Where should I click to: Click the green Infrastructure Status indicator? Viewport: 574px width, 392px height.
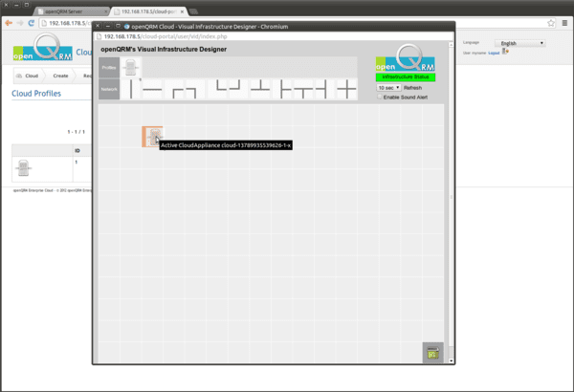pyautogui.click(x=406, y=76)
